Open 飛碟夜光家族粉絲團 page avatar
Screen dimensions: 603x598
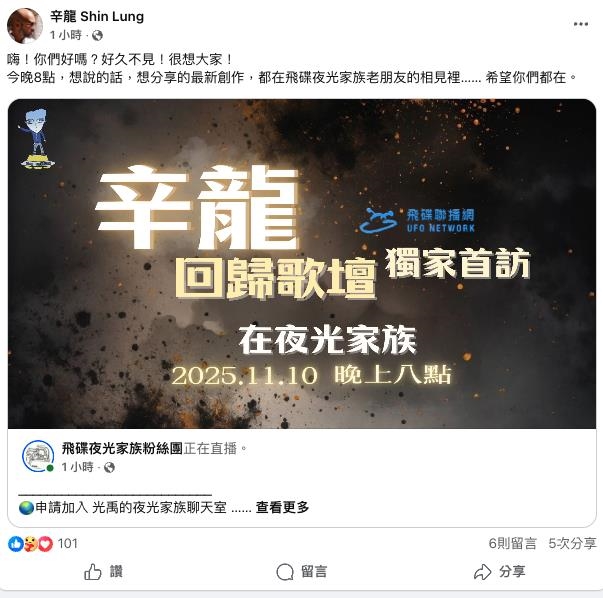click(x=38, y=456)
